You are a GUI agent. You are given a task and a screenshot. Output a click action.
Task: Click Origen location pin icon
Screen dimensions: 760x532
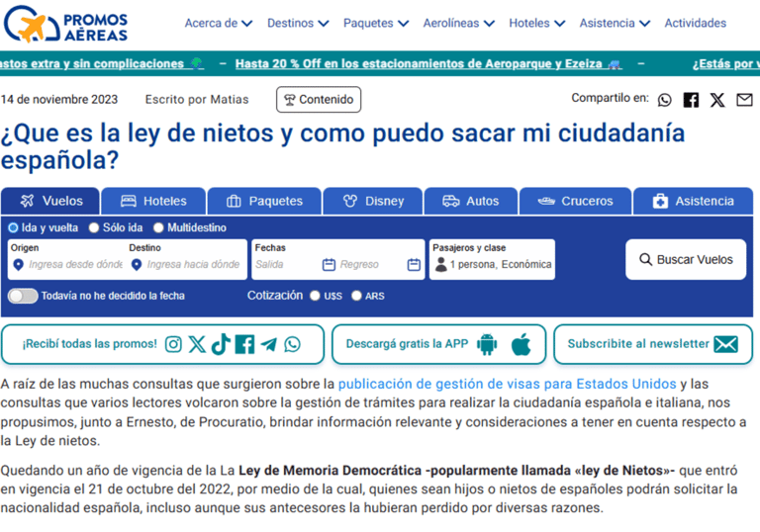[18, 265]
